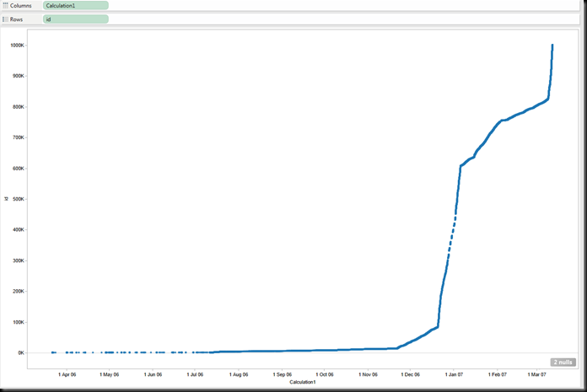Viewport: 587px width, 392px height.
Task: Click the 1 Nov 06 axis label
Action: pos(368,374)
